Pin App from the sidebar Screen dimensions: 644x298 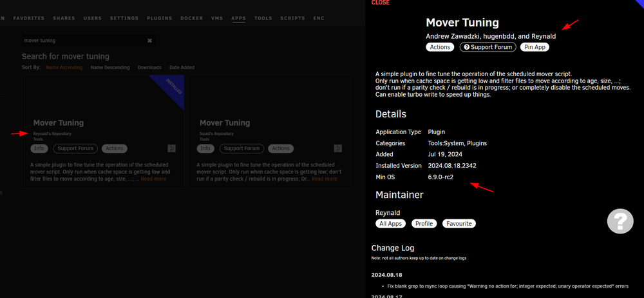[x=535, y=47]
